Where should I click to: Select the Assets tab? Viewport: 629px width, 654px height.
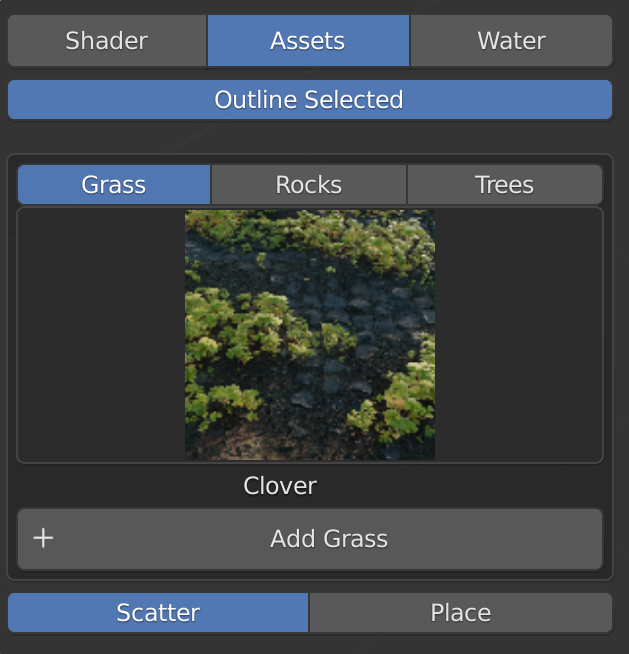[308, 41]
